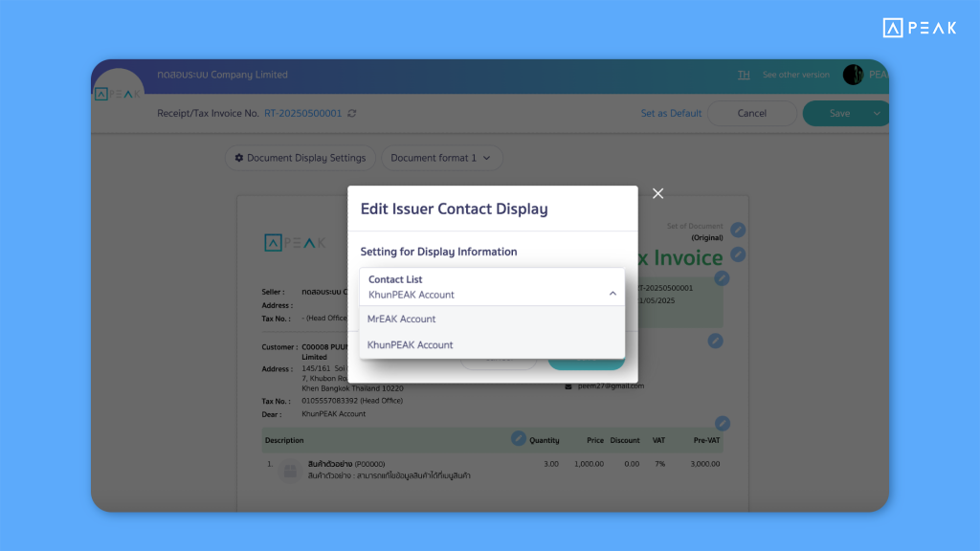This screenshot has width=980, height=551.
Task: Open Document Display Settings gear button
Action: 300,158
